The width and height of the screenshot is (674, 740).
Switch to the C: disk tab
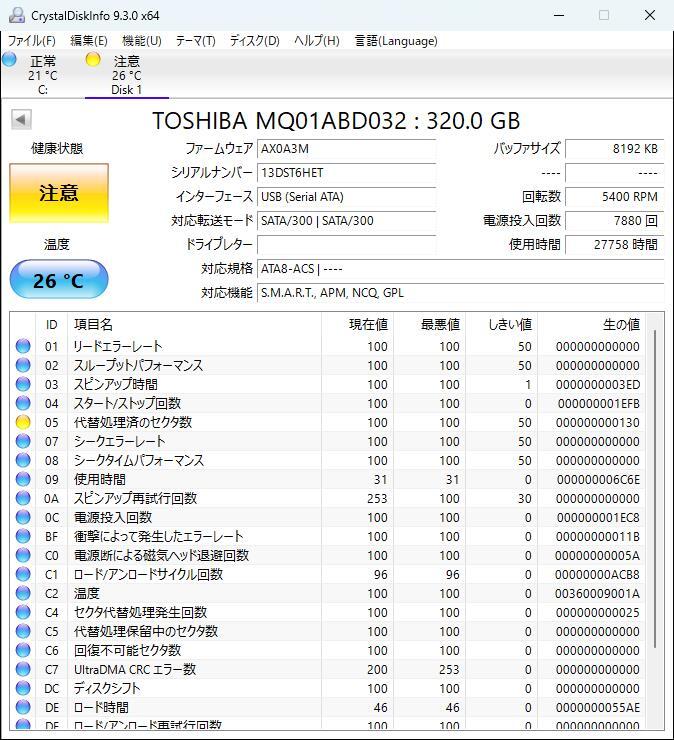click(42, 75)
